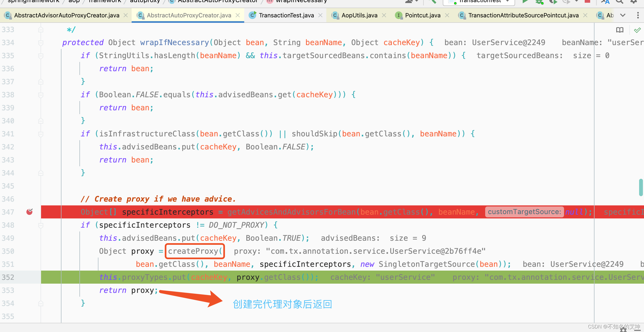Click the translate icon in the toolbar
This screenshot has width=644, height=332.
[x=605, y=1]
